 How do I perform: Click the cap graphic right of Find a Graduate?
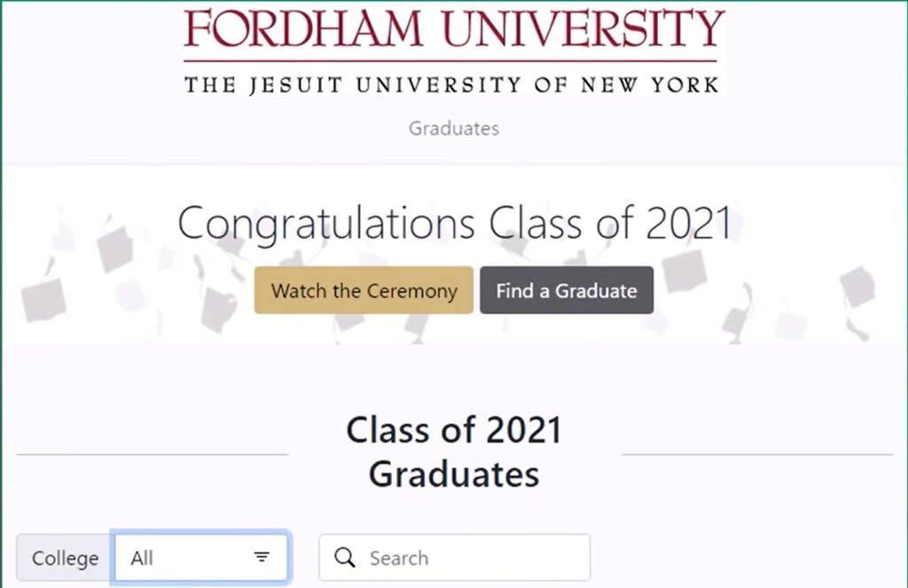point(685,271)
